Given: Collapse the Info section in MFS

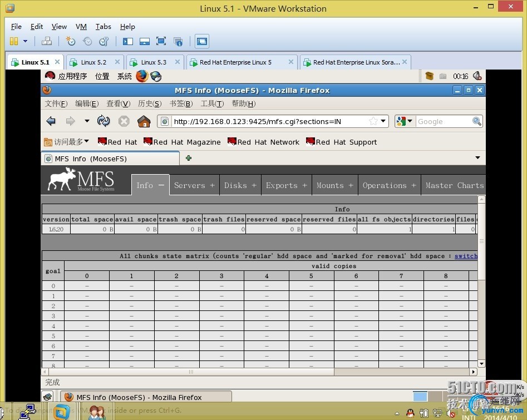Looking at the screenshot, I should coord(161,185).
